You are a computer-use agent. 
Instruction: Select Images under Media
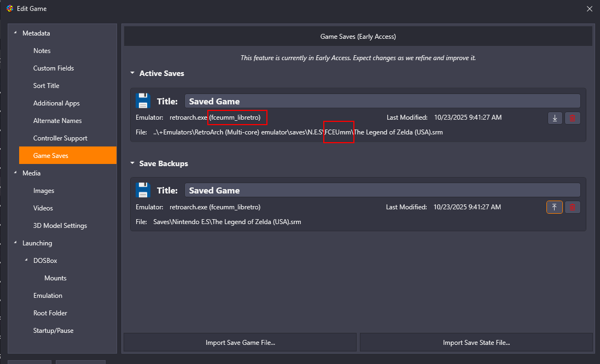44,191
